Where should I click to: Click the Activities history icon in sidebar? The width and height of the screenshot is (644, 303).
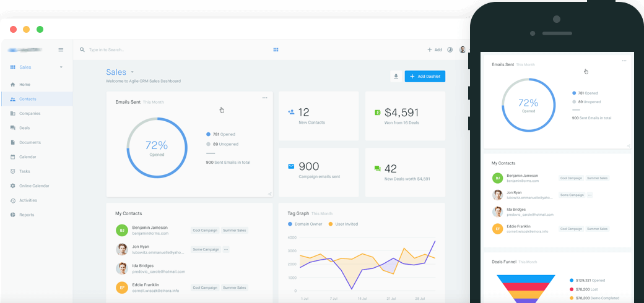(x=13, y=200)
